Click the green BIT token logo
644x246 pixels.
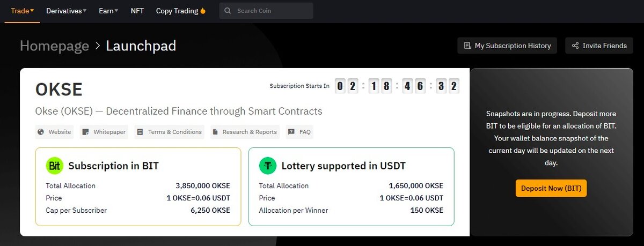click(55, 166)
